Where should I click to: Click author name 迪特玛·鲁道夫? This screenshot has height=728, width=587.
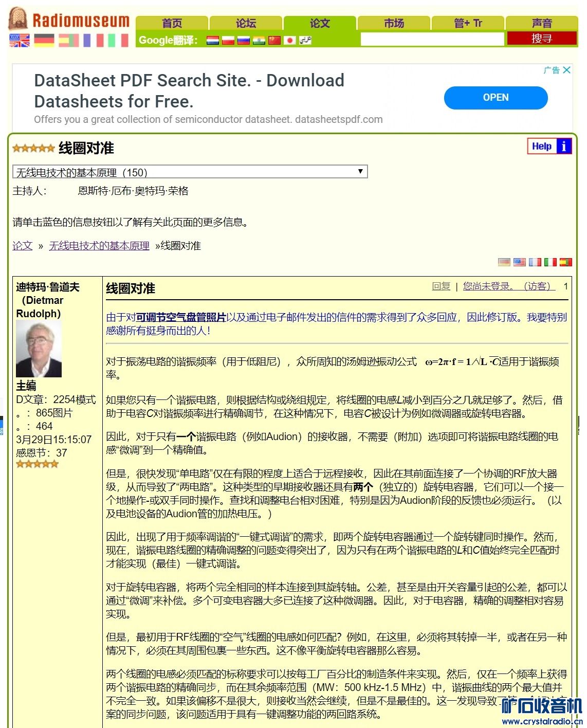pyautogui.click(x=48, y=287)
